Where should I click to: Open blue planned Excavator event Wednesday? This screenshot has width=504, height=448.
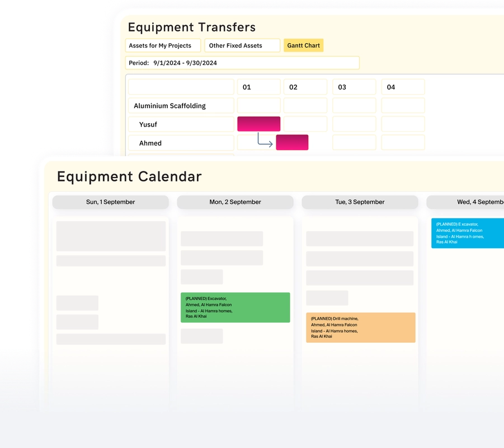click(467, 233)
